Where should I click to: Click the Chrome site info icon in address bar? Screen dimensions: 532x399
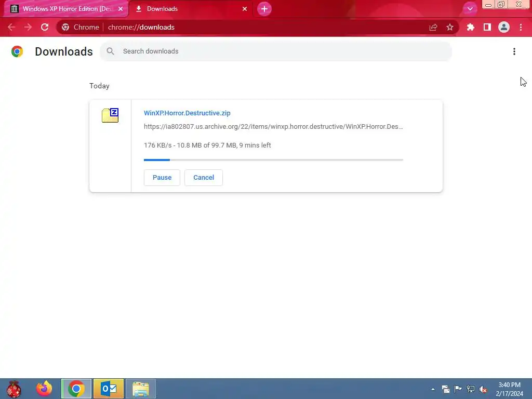click(65, 27)
